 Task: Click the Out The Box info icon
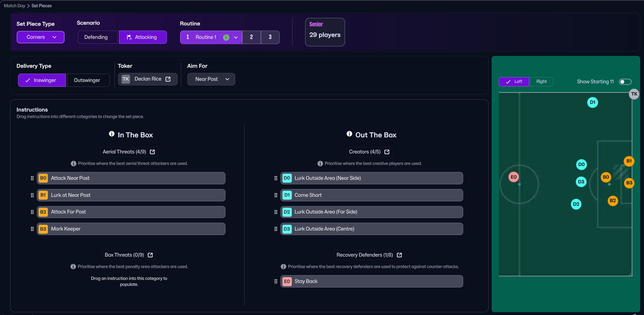coord(349,134)
